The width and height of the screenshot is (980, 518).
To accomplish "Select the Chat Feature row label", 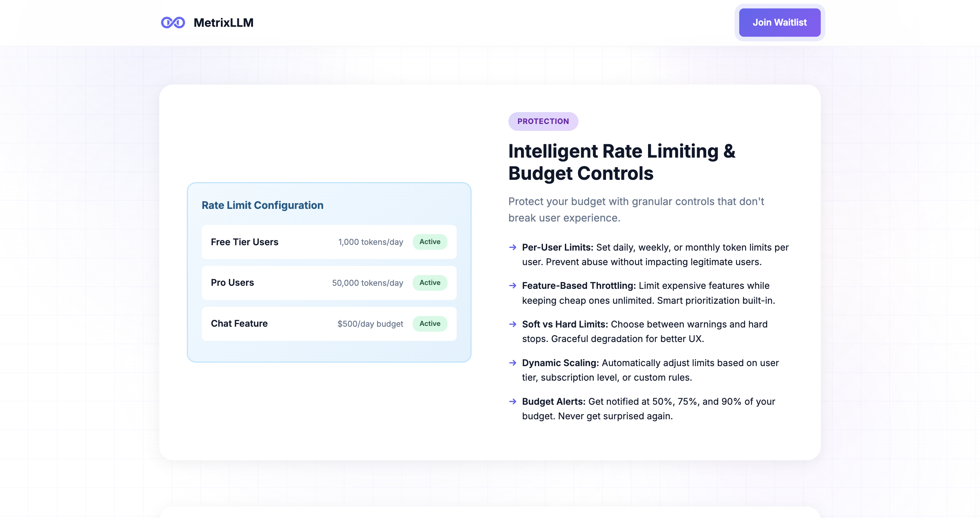I will point(239,324).
